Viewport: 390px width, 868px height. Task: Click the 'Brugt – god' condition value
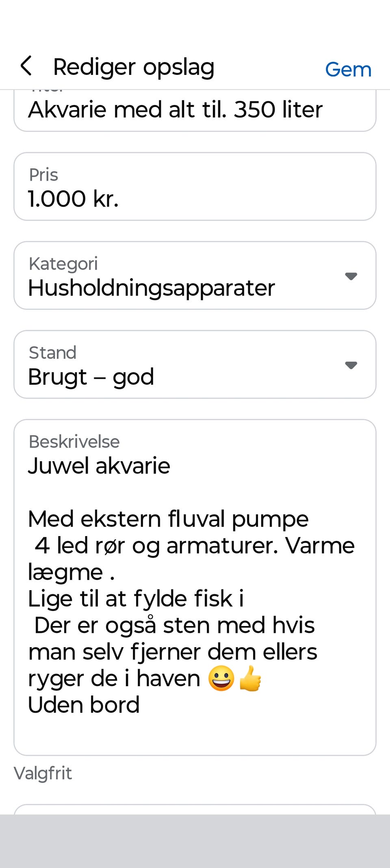[x=91, y=377]
